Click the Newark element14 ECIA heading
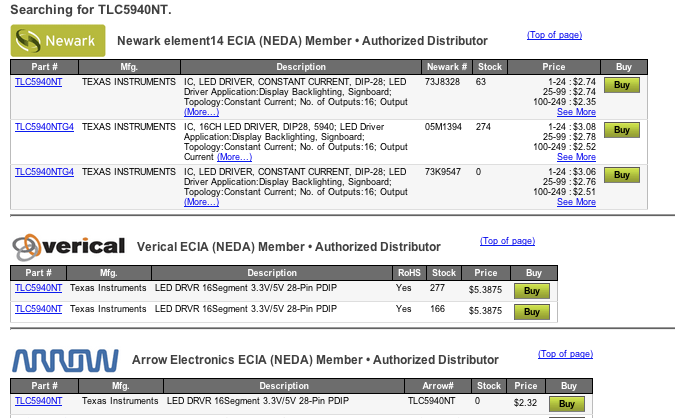 302,41
